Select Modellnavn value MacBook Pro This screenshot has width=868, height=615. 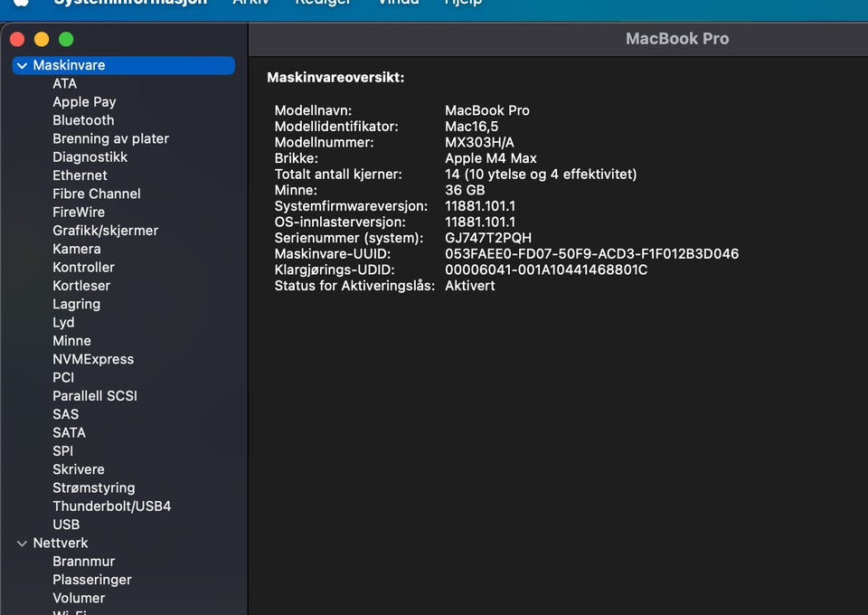487,110
